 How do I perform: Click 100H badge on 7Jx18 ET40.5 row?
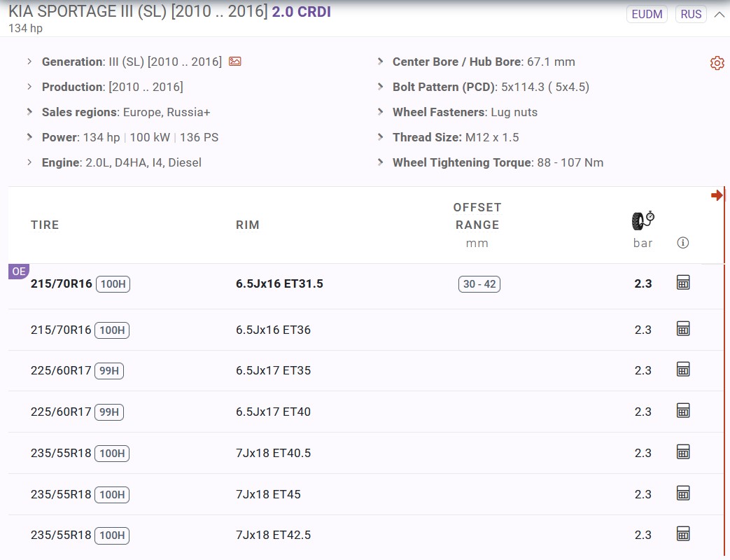click(112, 454)
